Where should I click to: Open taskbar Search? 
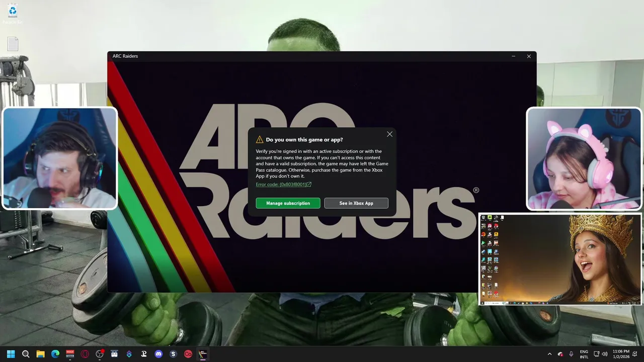click(x=26, y=354)
